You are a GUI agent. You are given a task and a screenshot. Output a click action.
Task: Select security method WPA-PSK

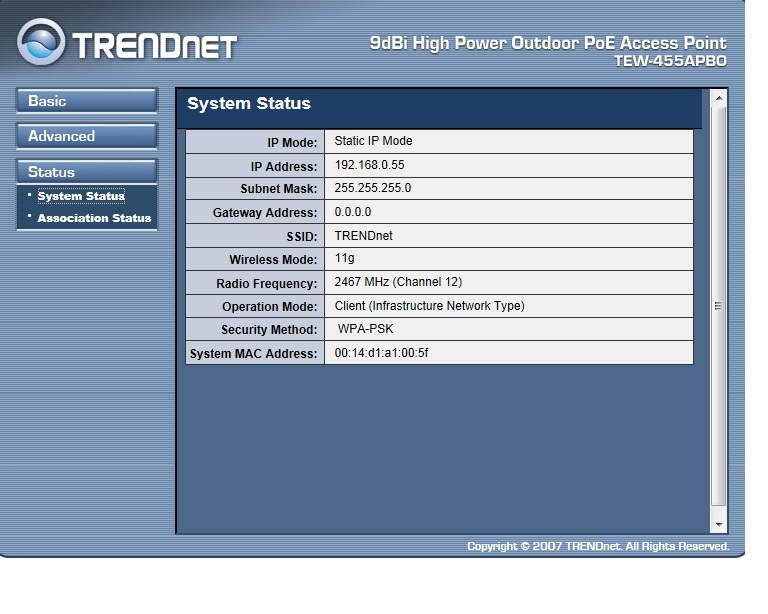[365, 329]
